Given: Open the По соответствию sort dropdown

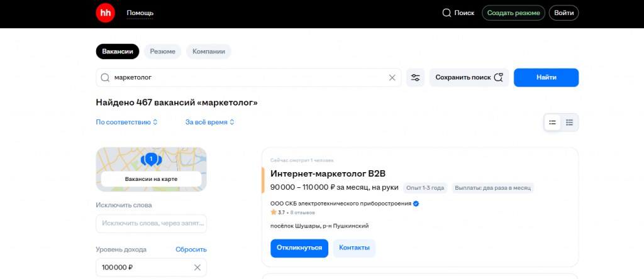Looking at the screenshot, I should tap(126, 123).
